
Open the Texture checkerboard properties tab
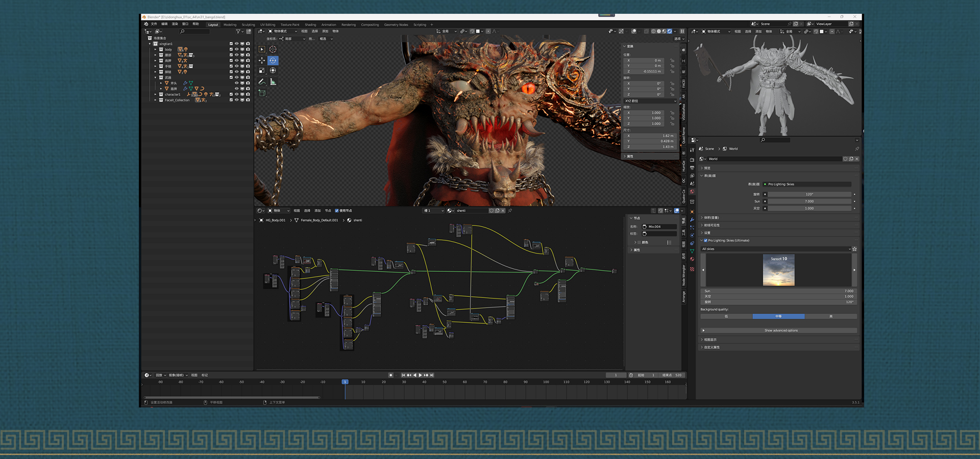coord(692,269)
